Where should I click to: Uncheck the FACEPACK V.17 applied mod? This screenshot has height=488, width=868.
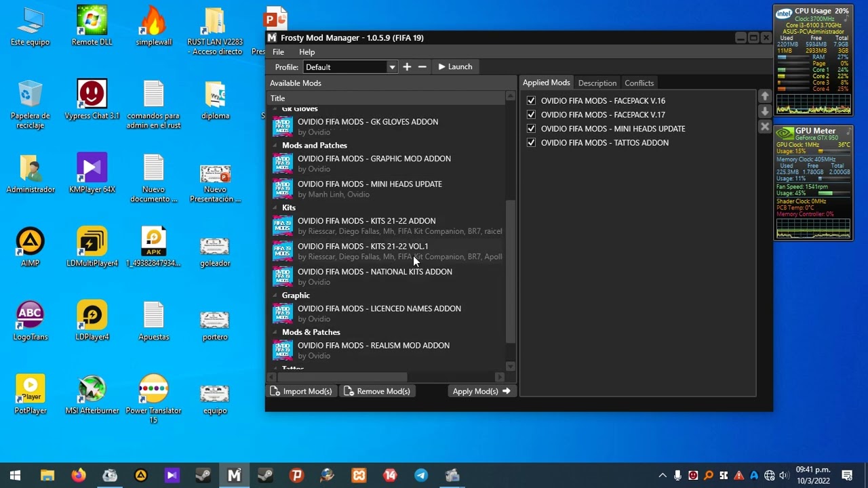click(531, 115)
